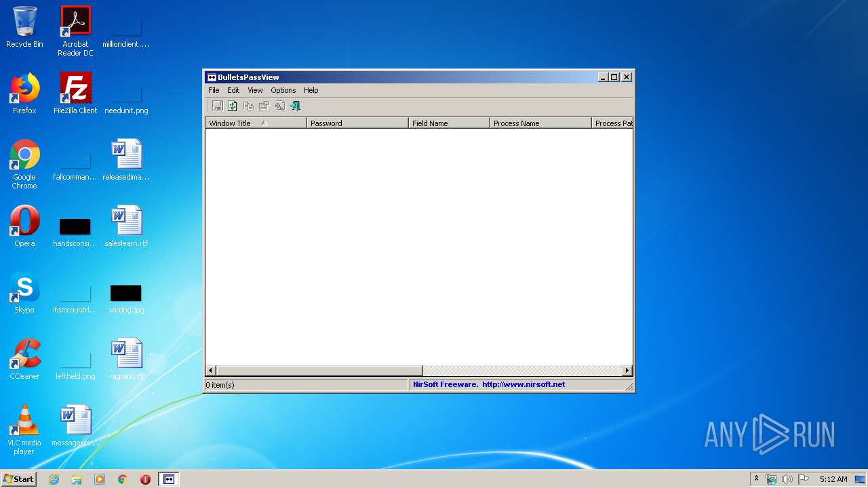Open the View menu
The height and width of the screenshot is (488, 868).
pos(255,90)
